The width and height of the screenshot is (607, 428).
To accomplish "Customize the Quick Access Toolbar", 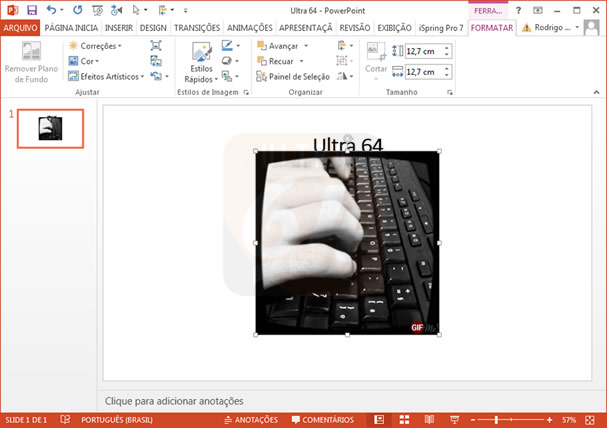I will click(186, 11).
